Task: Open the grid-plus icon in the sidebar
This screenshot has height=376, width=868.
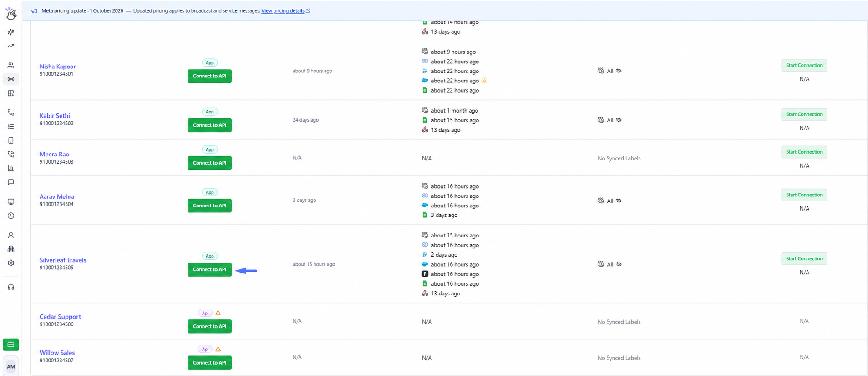Action: click(11, 93)
